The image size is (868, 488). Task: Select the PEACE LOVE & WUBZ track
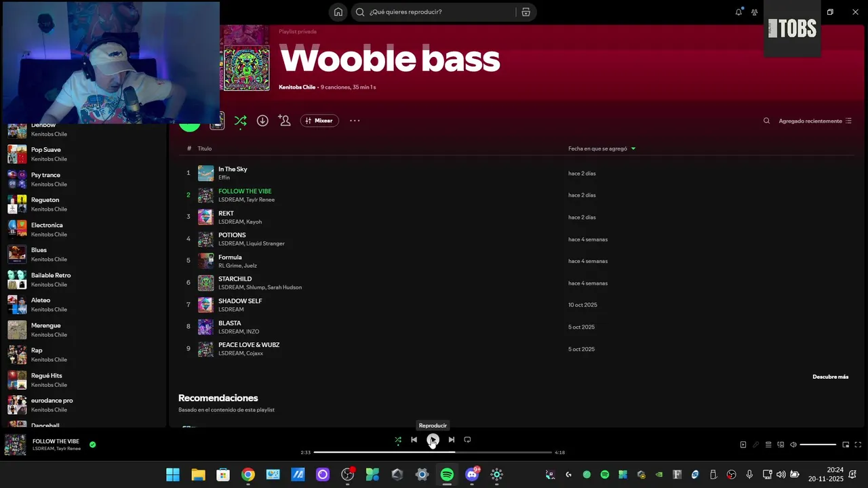point(515,349)
